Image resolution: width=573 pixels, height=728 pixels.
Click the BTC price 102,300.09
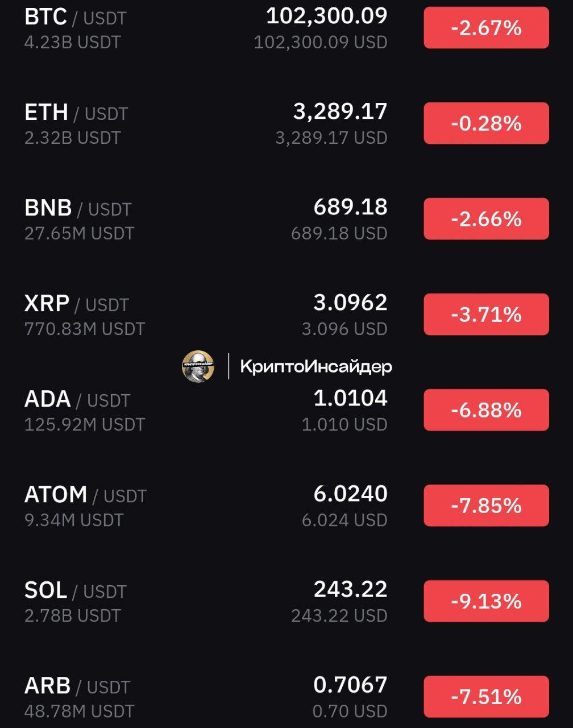pos(327,16)
